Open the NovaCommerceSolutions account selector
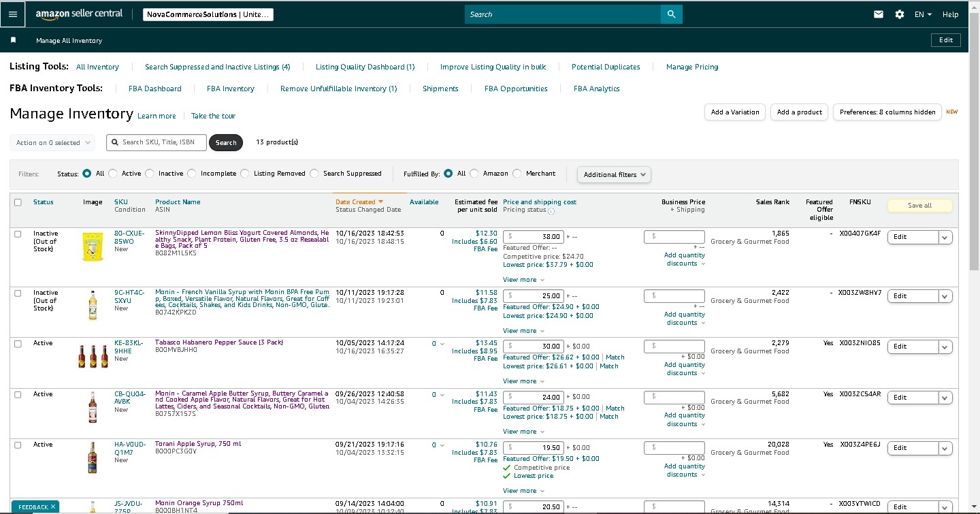 [208, 14]
